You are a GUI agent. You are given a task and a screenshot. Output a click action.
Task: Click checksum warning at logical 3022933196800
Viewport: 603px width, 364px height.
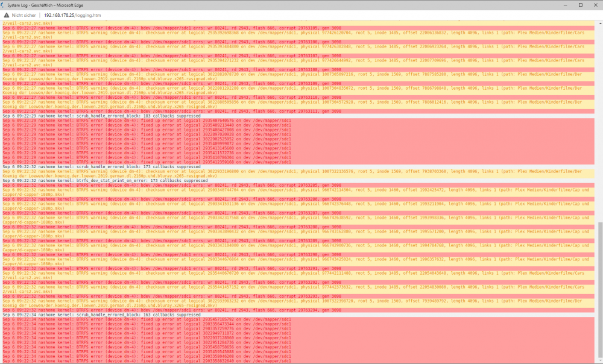[x=298, y=174]
